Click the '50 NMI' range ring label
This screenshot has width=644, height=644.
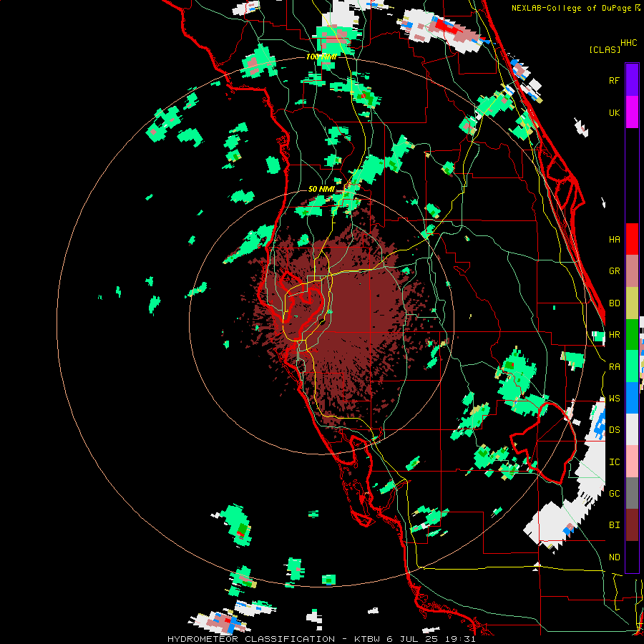(x=321, y=189)
